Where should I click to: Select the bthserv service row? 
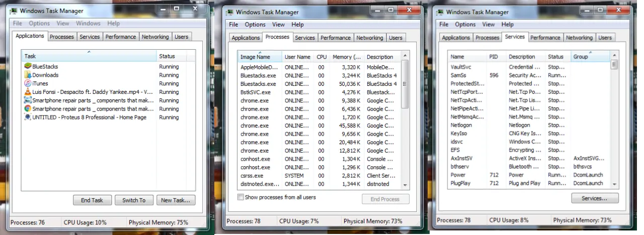click(x=529, y=166)
